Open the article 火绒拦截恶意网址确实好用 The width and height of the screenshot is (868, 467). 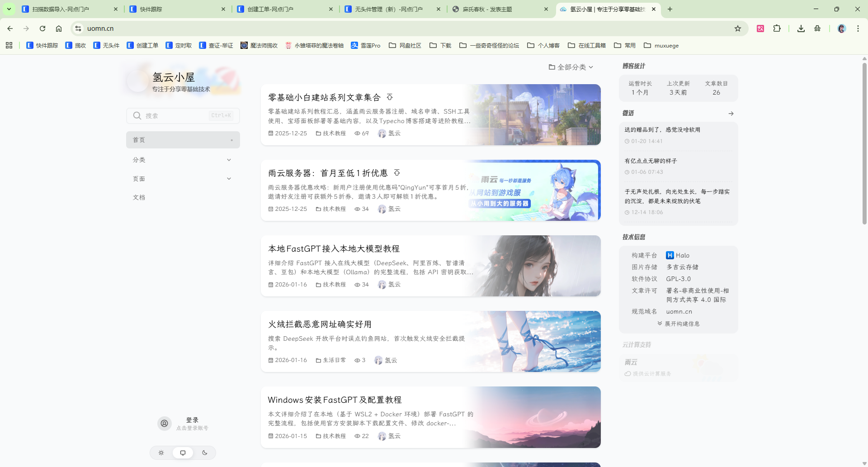[x=320, y=324]
